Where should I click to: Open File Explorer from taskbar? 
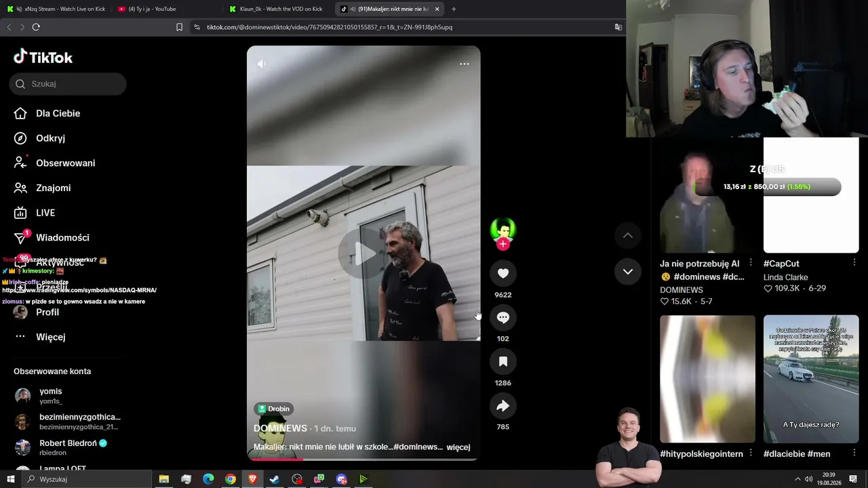pos(164,479)
